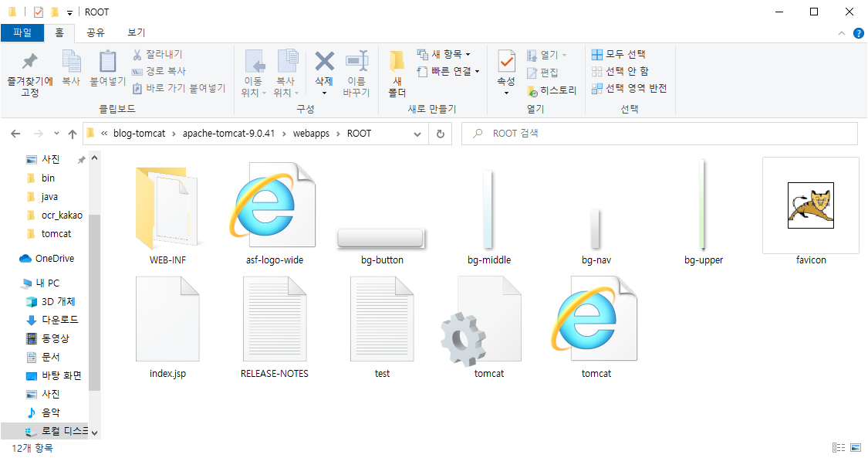The width and height of the screenshot is (868, 458).
Task: Create a new folder with 새 폴더
Action: pyautogui.click(x=397, y=73)
